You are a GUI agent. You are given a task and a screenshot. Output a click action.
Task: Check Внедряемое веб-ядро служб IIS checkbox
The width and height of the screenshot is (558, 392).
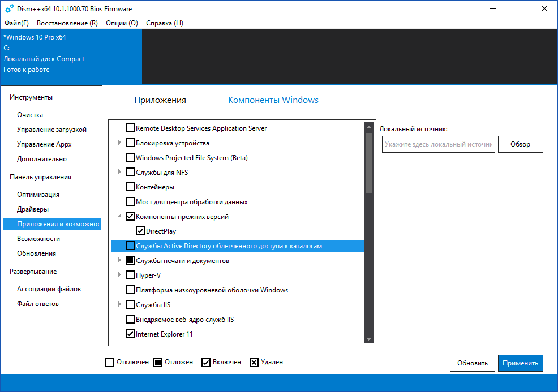tap(130, 320)
